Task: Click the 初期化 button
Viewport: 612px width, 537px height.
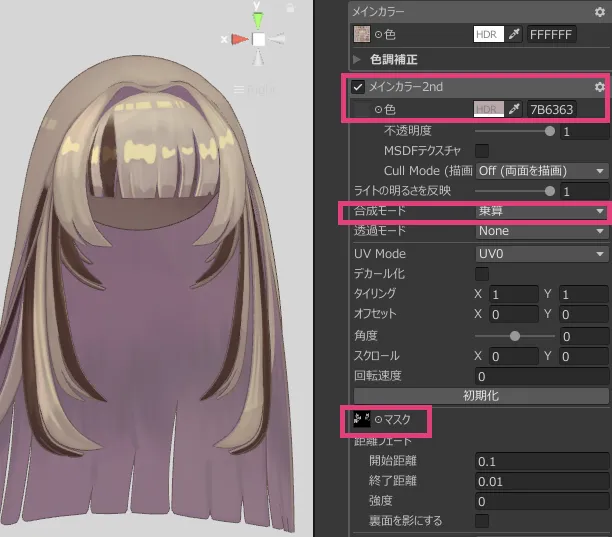Action: click(481, 396)
